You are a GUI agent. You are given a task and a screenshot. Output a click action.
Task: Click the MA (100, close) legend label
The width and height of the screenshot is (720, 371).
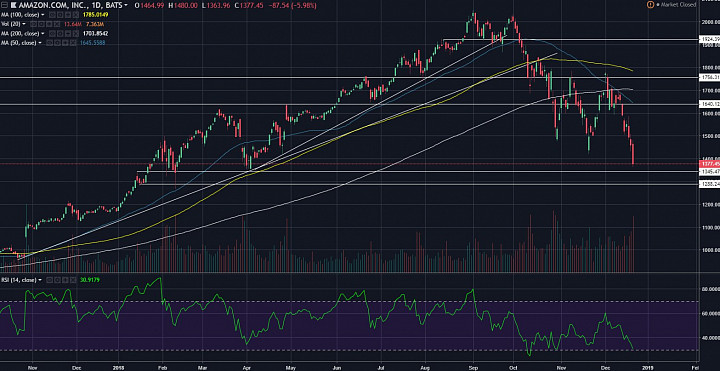pyautogui.click(x=20, y=15)
